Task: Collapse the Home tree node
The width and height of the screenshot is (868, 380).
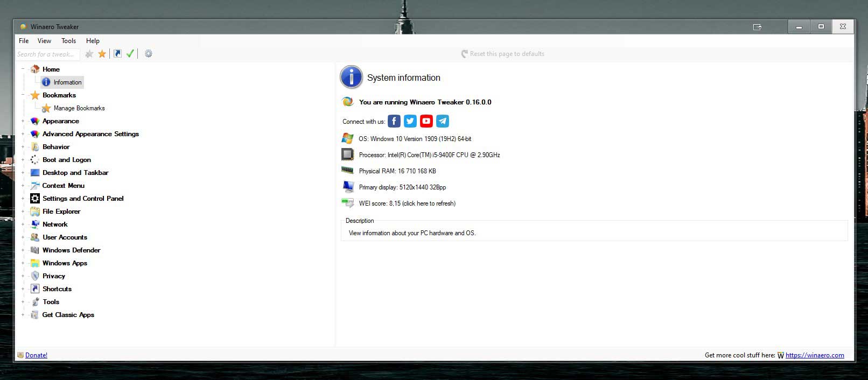Action: (x=23, y=69)
